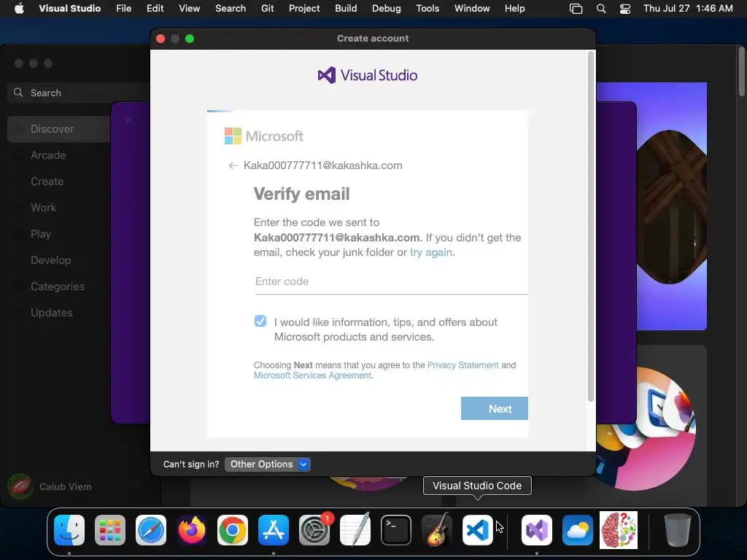Click purple Visual Studio dock icon
747x560 pixels.
[x=537, y=530]
